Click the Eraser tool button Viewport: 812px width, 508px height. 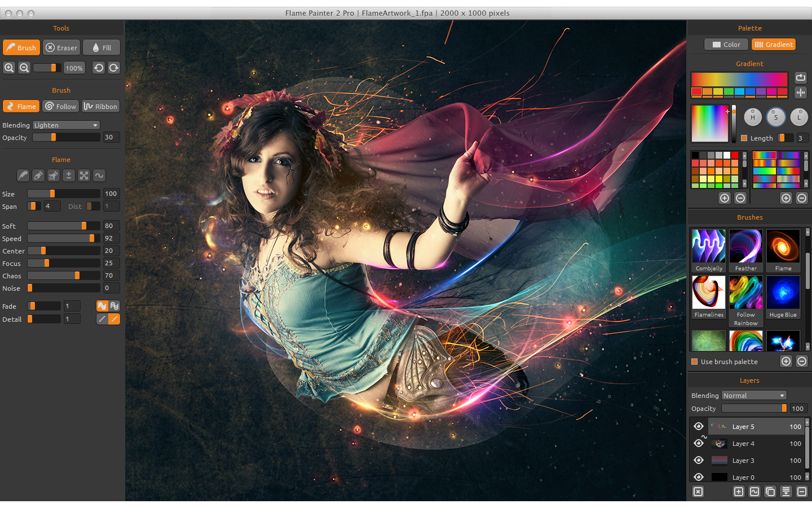61,47
